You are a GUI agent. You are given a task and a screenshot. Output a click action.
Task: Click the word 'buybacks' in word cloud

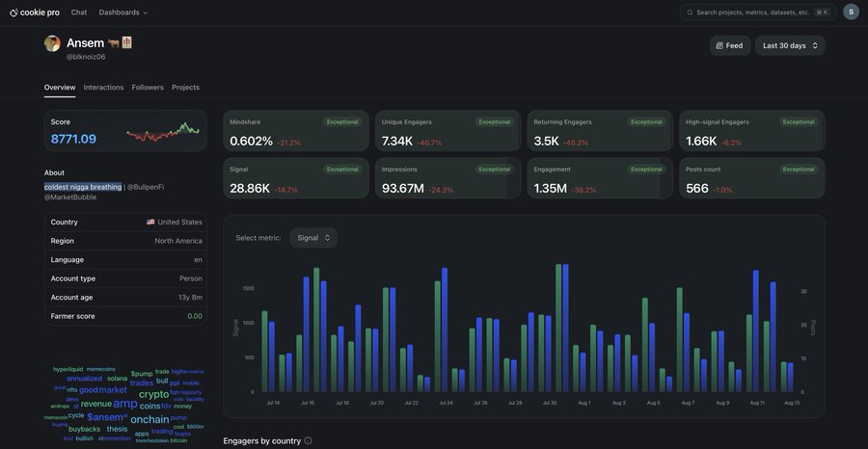(85, 429)
